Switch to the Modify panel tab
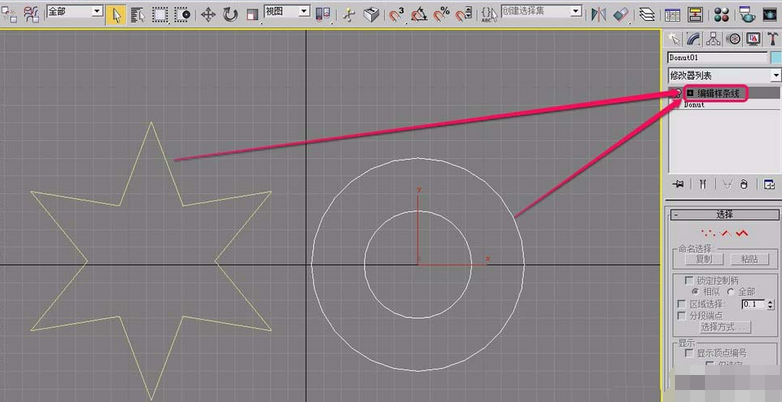 pos(694,39)
